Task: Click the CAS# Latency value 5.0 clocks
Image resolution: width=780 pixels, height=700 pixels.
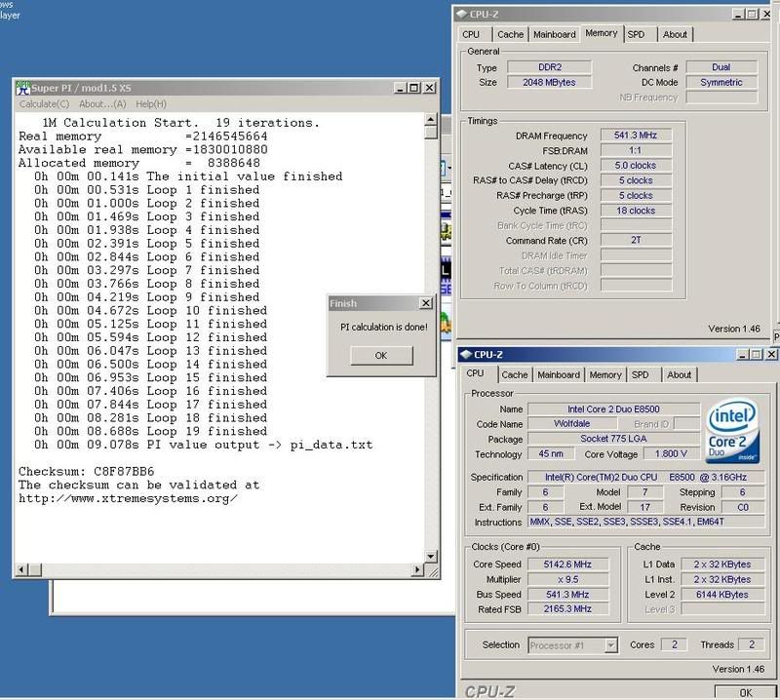Action: click(x=636, y=165)
